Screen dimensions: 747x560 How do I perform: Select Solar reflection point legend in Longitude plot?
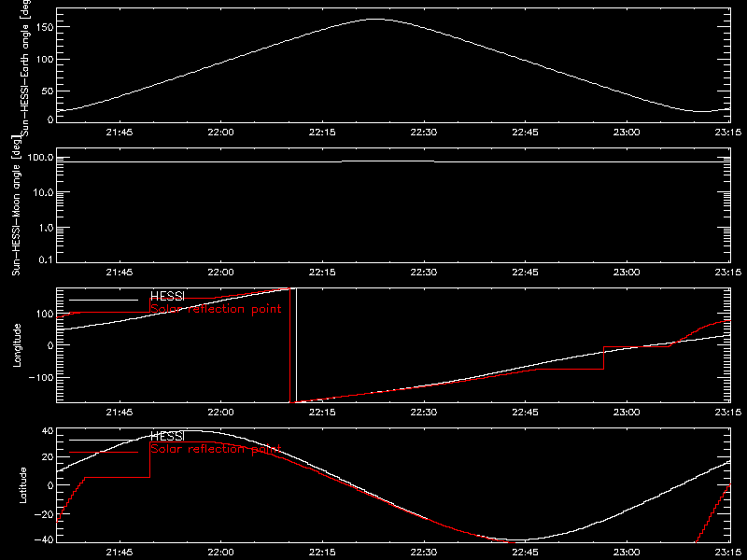(216, 309)
